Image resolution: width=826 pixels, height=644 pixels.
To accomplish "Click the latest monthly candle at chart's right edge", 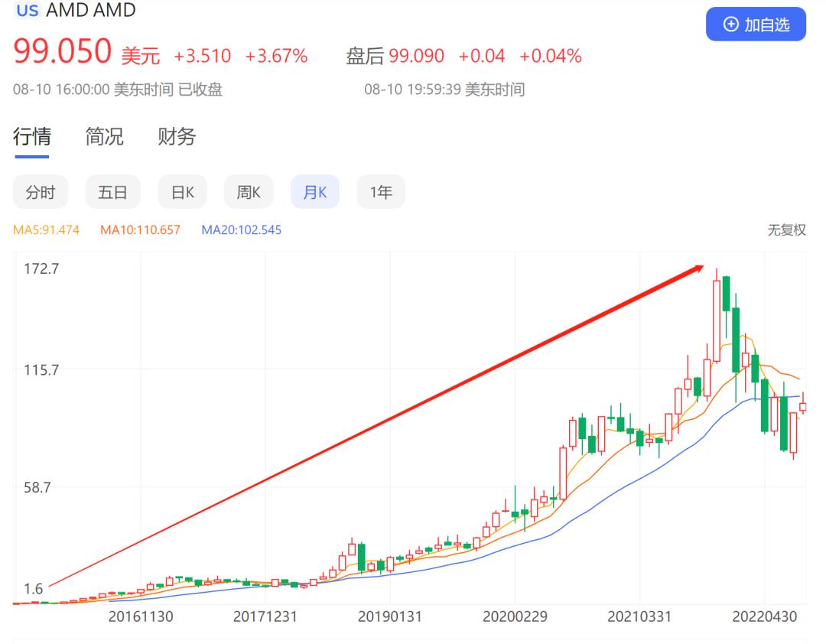I will click(803, 406).
